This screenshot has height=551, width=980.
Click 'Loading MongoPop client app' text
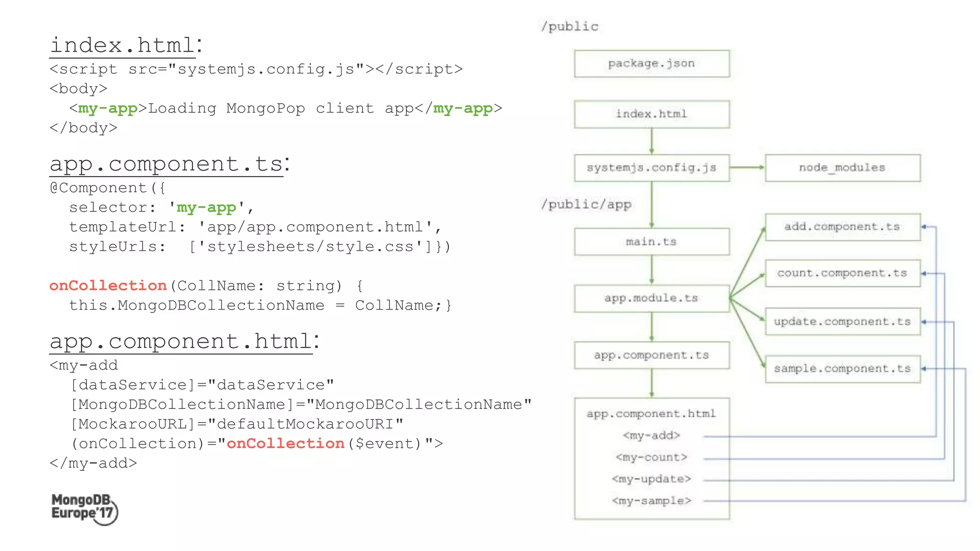click(x=281, y=109)
